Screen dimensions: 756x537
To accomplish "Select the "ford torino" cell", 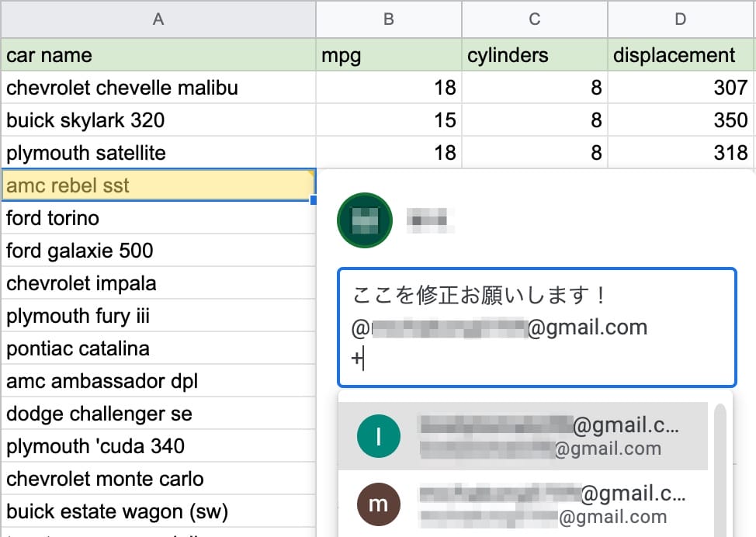I will pyautogui.click(x=158, y=218).
